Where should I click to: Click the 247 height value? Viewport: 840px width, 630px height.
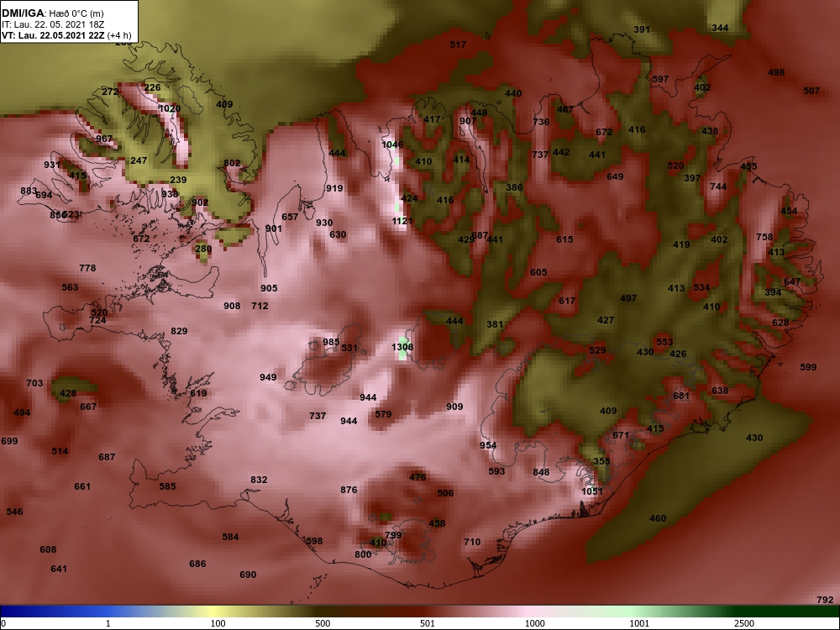click(x=139, y=160)
